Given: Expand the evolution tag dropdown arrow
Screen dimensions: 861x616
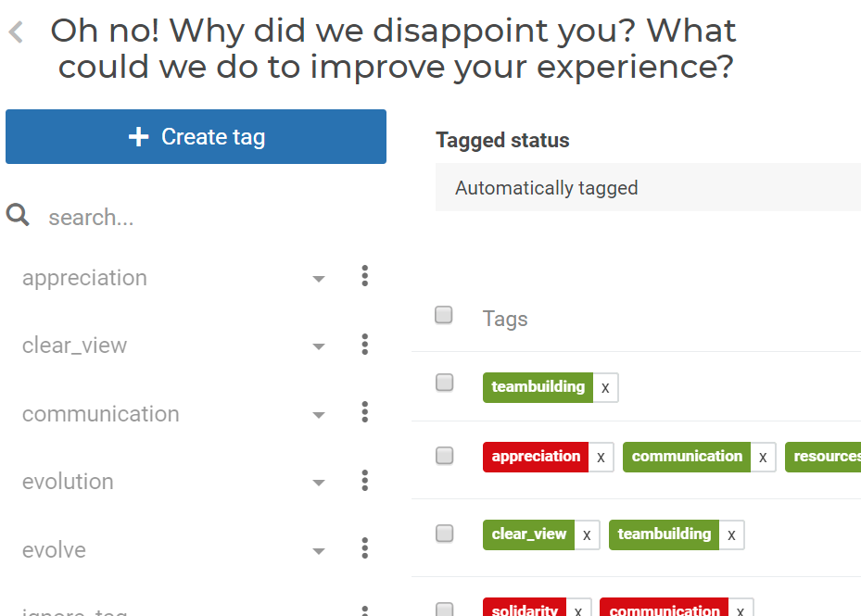Looking at the screenshot, I should tap(319, 483).
